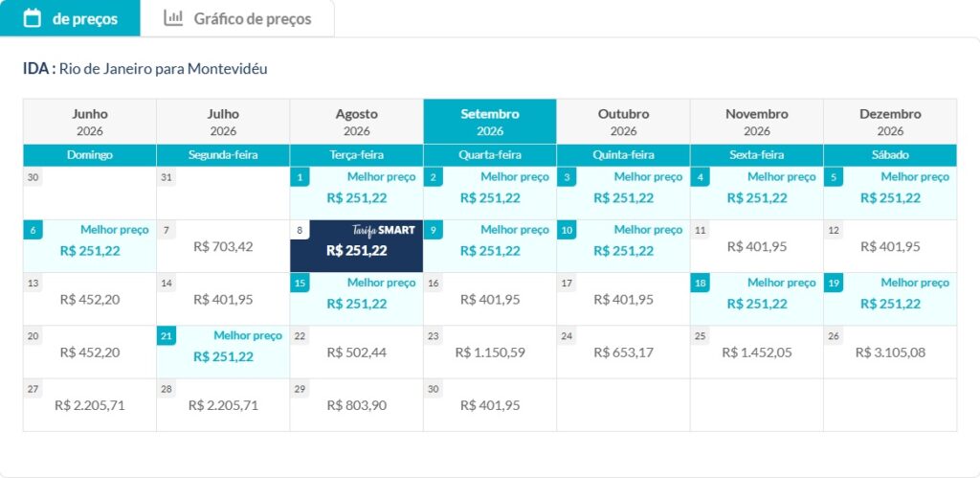Click the currently selected Setembro 2026 tab
This screenshot has width=980, height=478.
point(490,122)
